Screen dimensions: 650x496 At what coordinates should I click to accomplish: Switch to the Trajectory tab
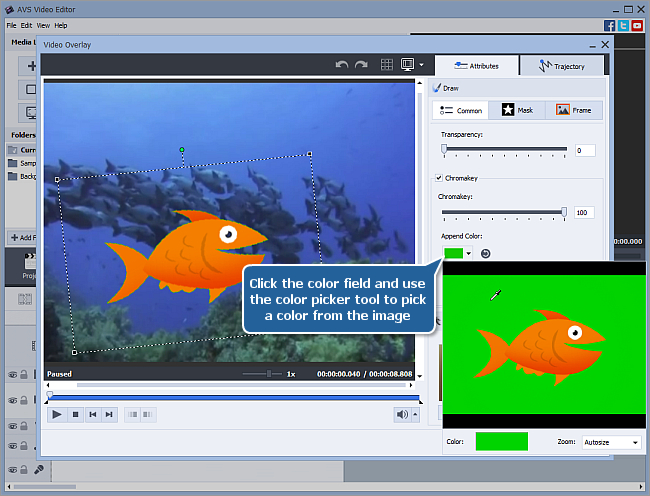click(x=562, y=66)
